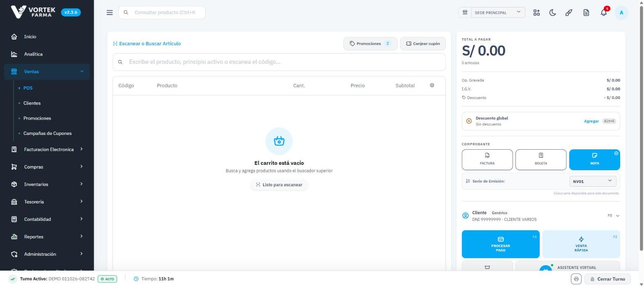Toggle the hamburger sidebar menu icon

(x=110, y=12)
